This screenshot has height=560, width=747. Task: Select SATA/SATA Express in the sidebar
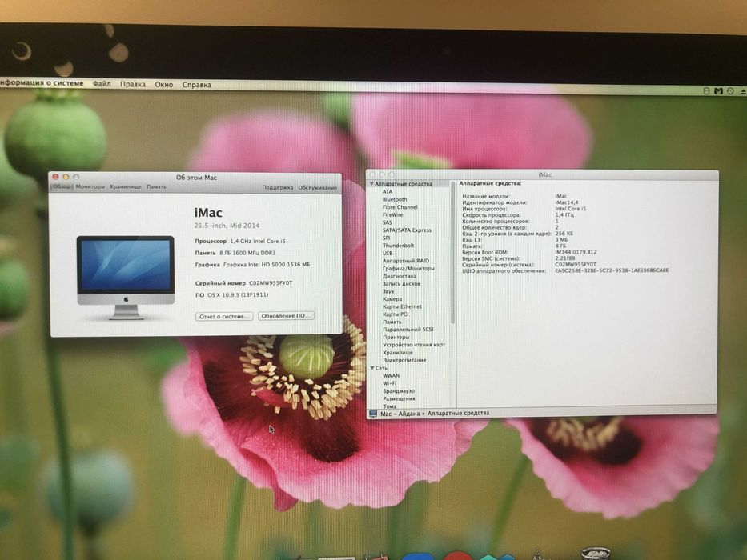pos(407,230)
